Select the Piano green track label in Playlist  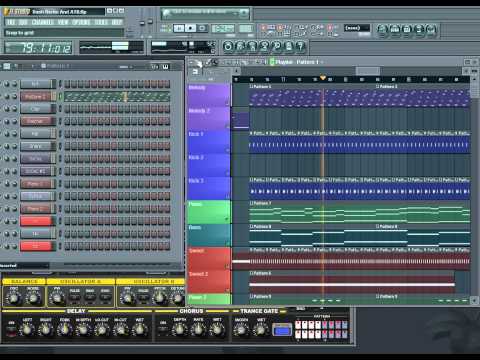[209, 211]
